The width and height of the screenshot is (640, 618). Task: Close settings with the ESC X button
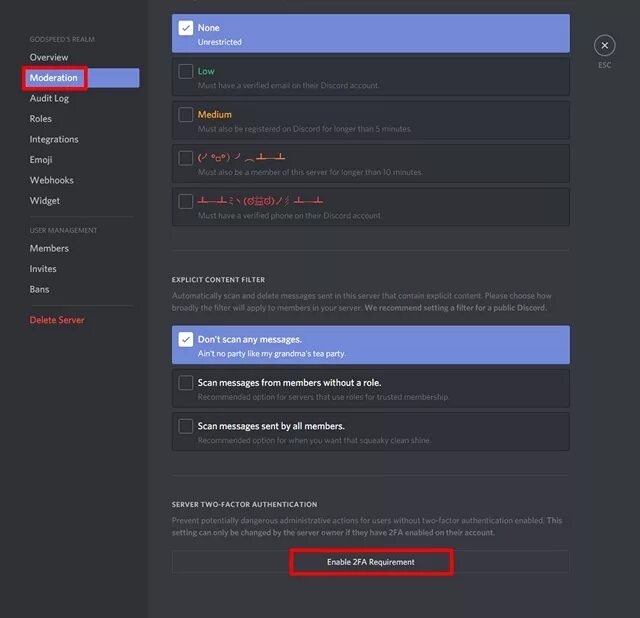coord(604,45)
